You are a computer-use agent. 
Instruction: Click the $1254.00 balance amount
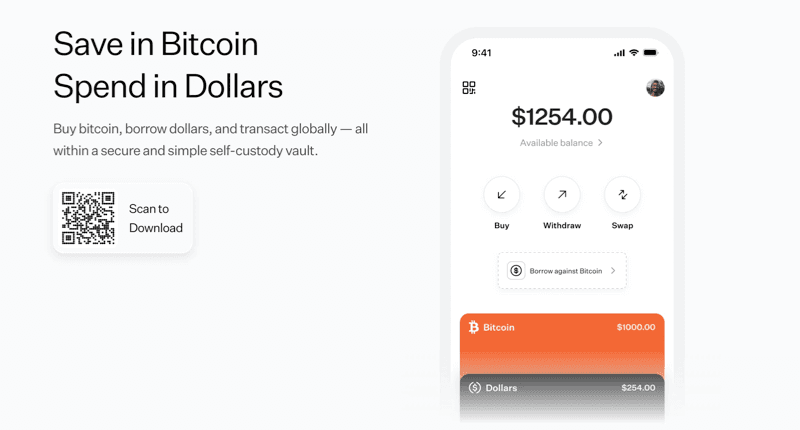coord(562,117)
